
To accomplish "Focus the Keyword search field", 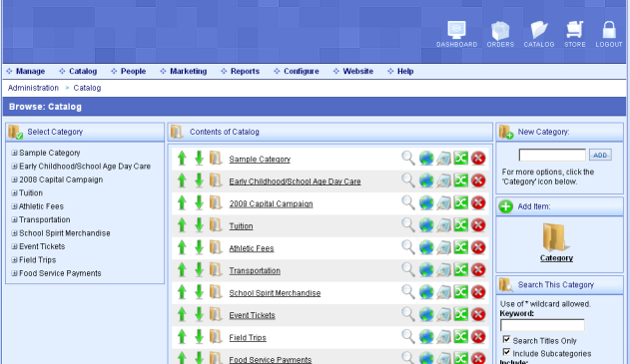I will pos(542,325).
